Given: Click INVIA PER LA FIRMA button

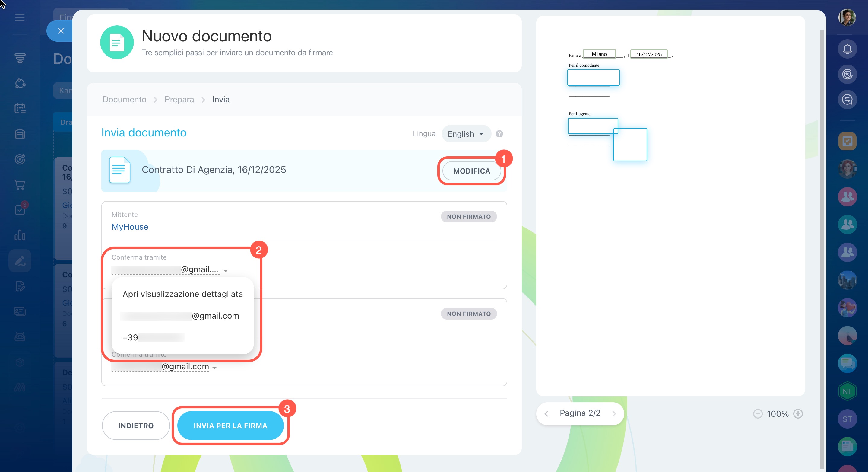Looking at the screenshot, I should 230,426.
